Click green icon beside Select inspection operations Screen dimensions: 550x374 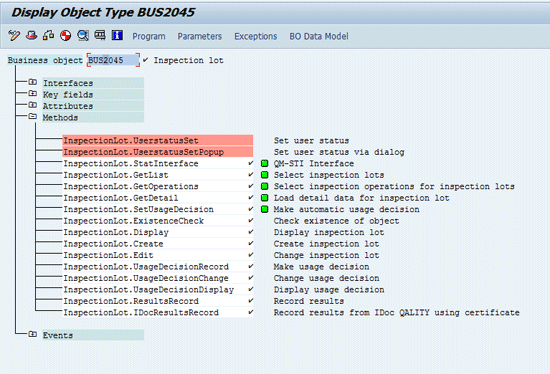(264, 186)
